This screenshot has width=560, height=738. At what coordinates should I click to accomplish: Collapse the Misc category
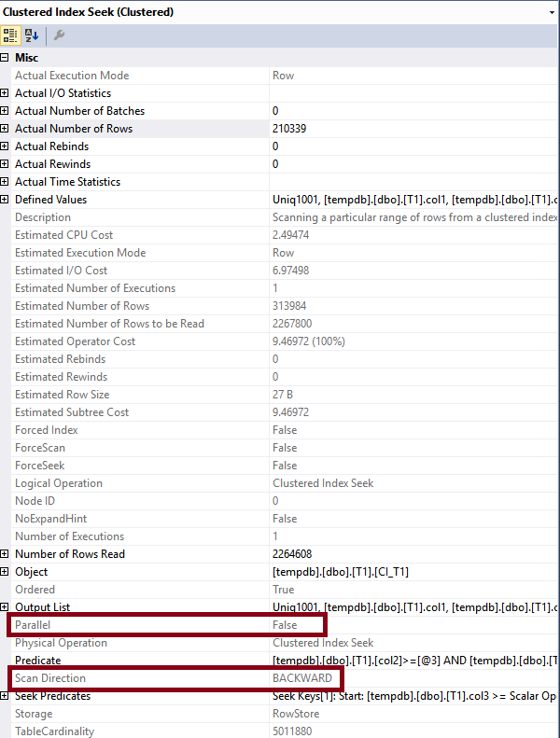pos(6,58)
